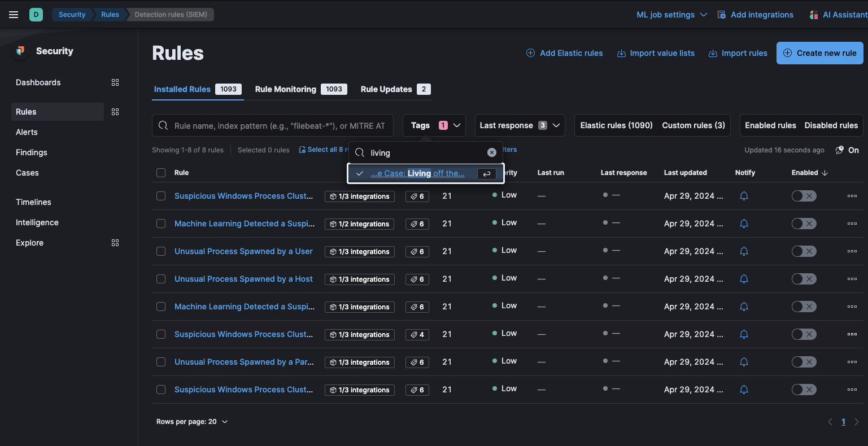The width and height of the screenshot is (868, 446).
Task: Click the Add integrations icon
Action: (x=722, y=14)
